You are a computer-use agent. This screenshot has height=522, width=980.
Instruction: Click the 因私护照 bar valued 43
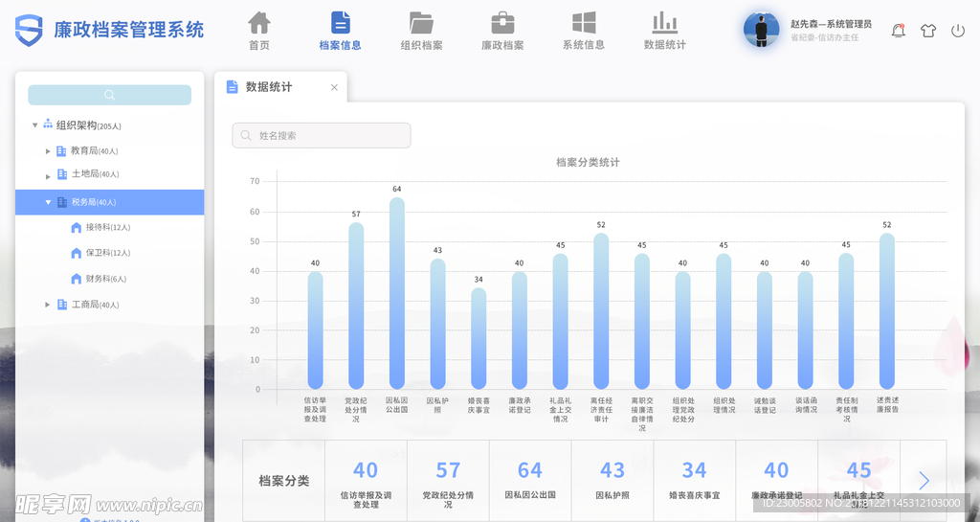(437, 324)
